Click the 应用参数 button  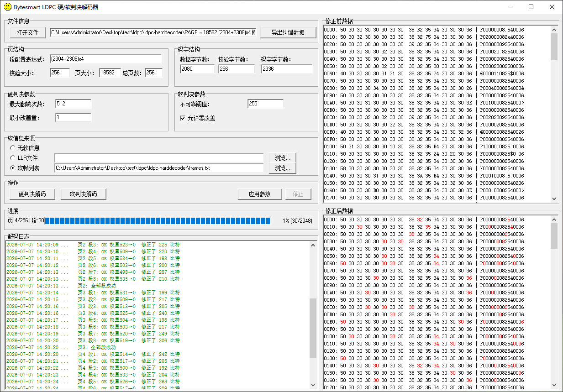tap(260, 194)
